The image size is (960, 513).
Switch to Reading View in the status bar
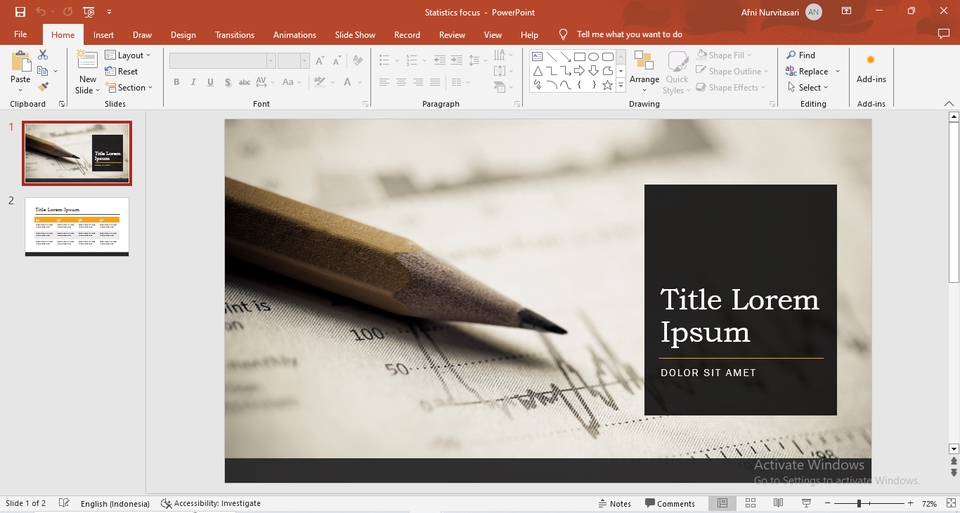[x=778, y=503]
